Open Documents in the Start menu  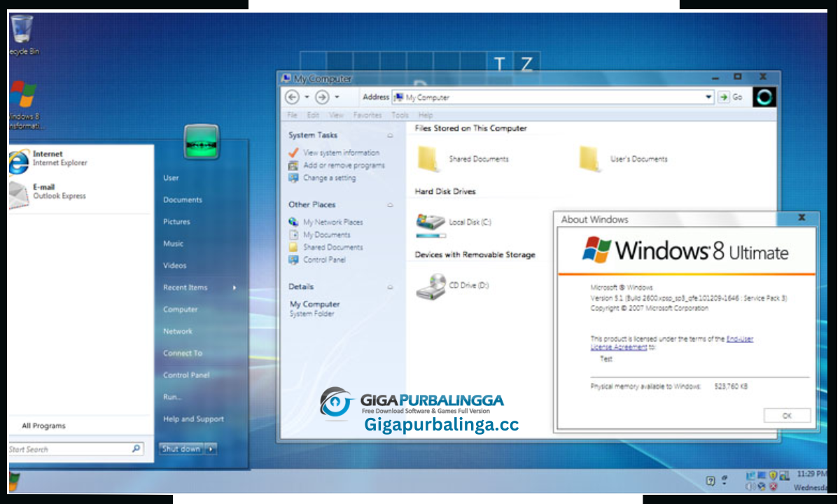pyautogui.click(x=183, y=200)
